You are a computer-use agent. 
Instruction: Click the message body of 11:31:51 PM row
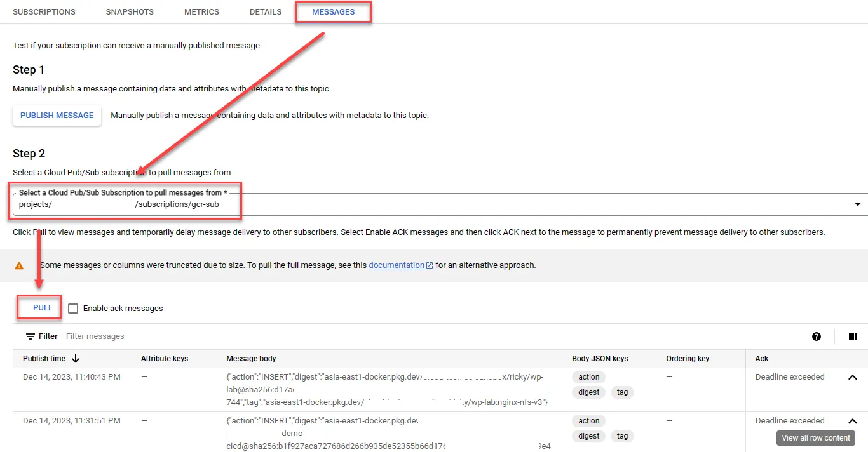tap(388, 434)
